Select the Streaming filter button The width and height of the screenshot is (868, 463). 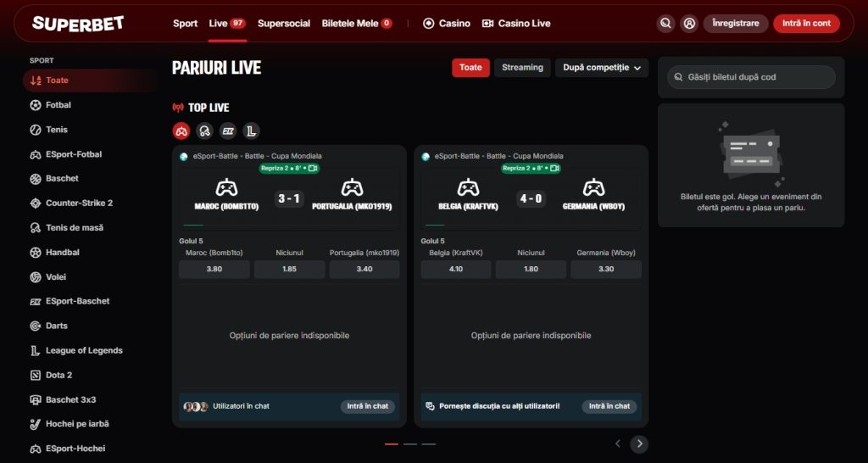tap(522, 68)
